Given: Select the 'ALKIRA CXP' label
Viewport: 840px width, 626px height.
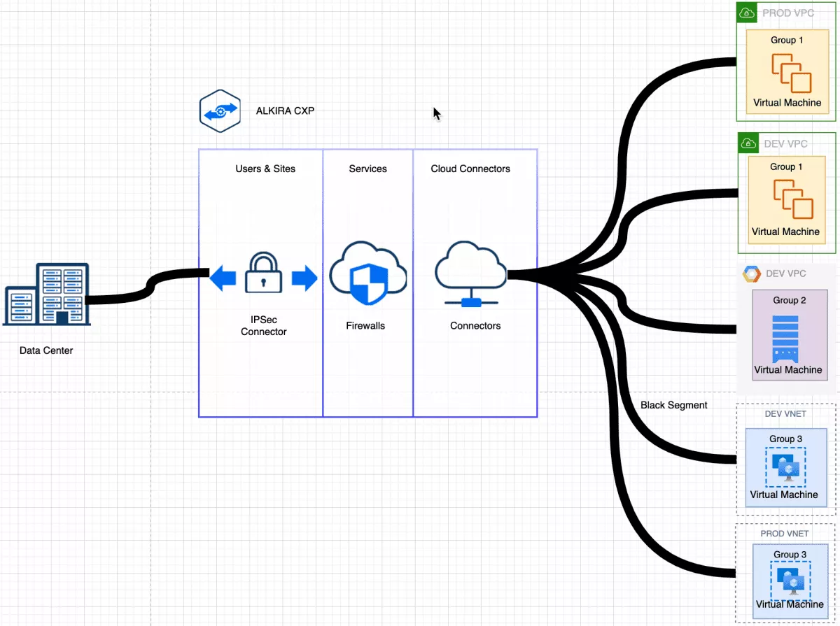Looking at the screenshot, I should click(286, 111).
